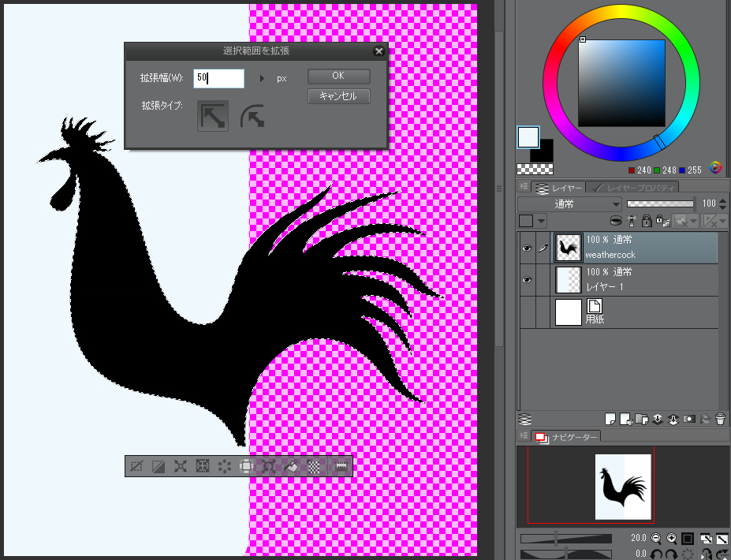The height and width of the screenshot is (560, 731).
Task: Select the transparent color swatch
Action: pyautogui.click(x=535, y=169)
